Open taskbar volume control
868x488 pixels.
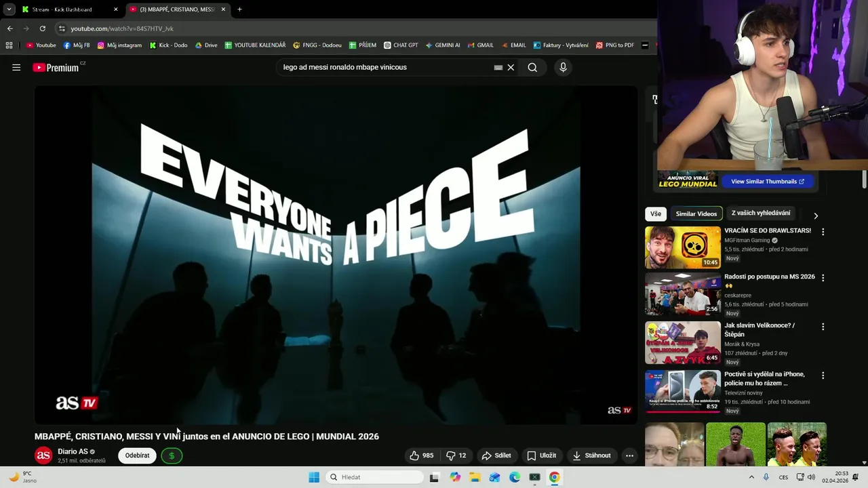tap(811, 477)
